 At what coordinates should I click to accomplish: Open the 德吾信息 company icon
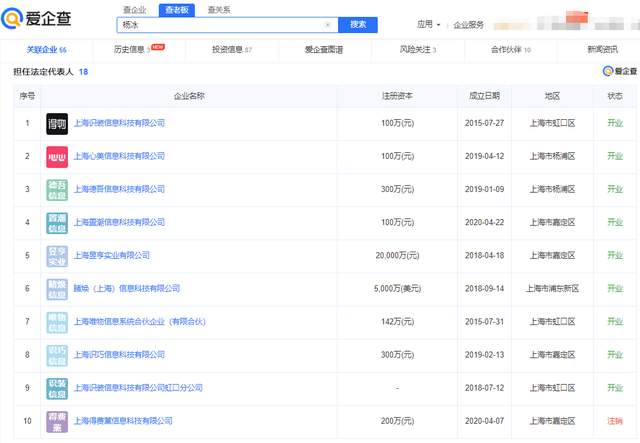[x=57, y=189]
